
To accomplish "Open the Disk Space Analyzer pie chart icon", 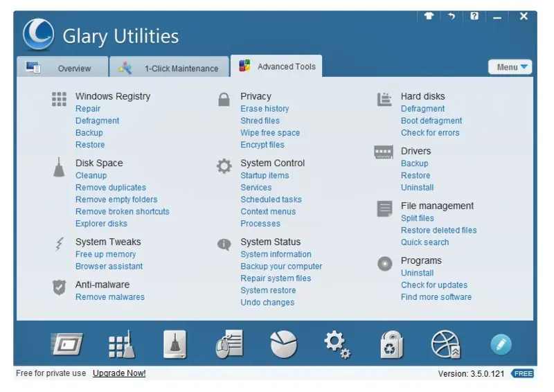I will point(283,344).
